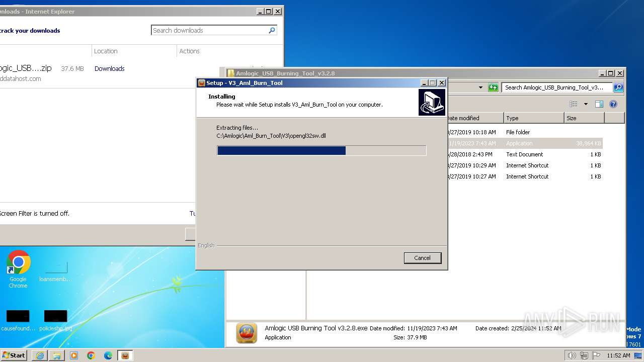Open Windows Explorer from taskbar
Viewport: 644px width, 362px height.
[57, 355]
